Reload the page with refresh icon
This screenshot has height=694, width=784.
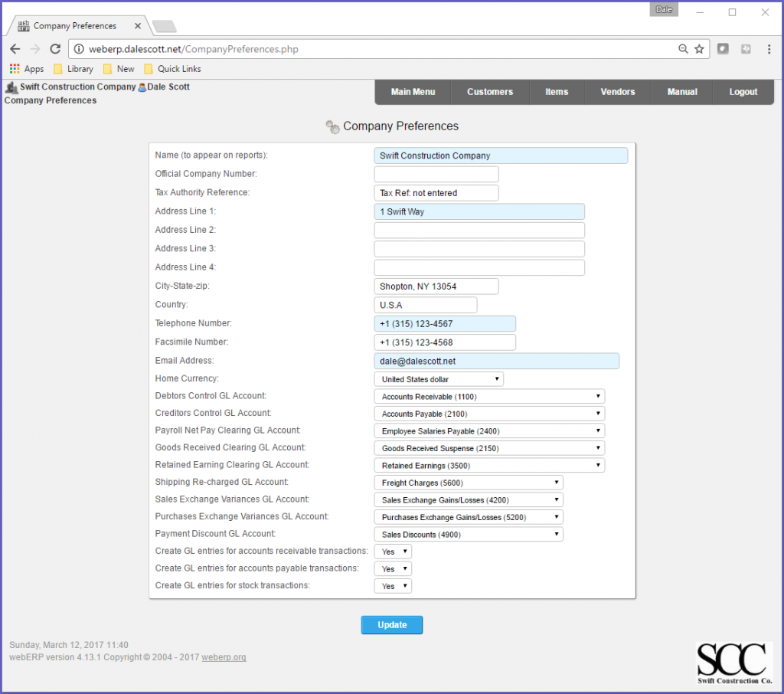(x=55, y=49)
